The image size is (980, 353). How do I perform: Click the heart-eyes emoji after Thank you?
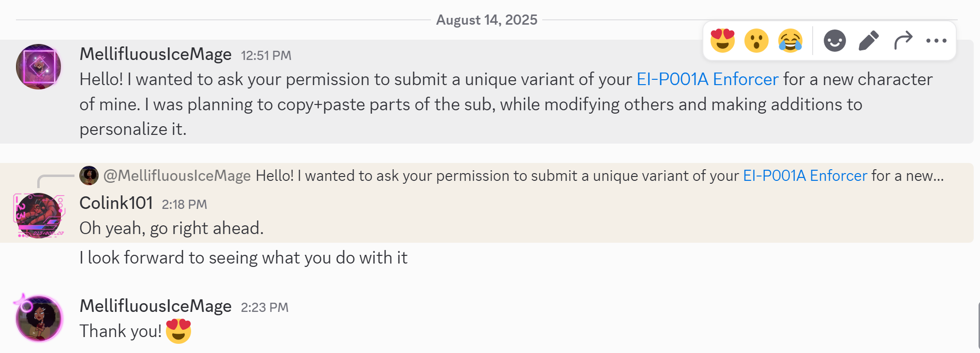tap(178, 331)
